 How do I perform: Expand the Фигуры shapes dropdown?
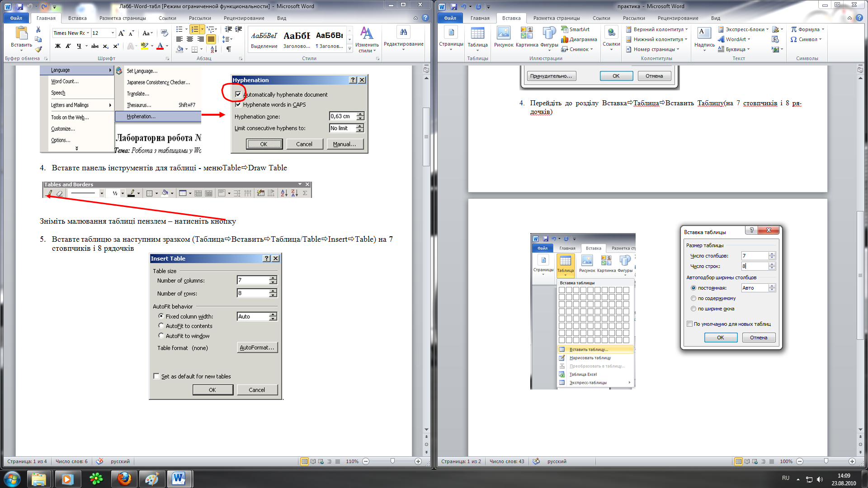pos(549,45)
